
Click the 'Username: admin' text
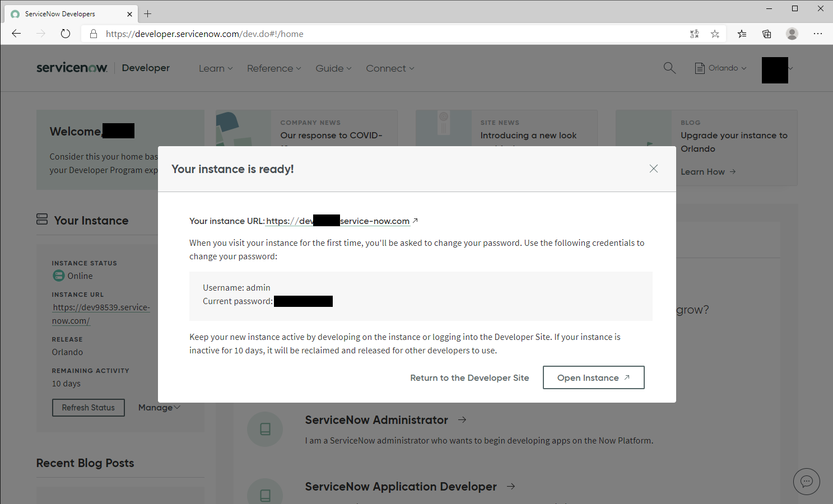click(x=236, y=288)
